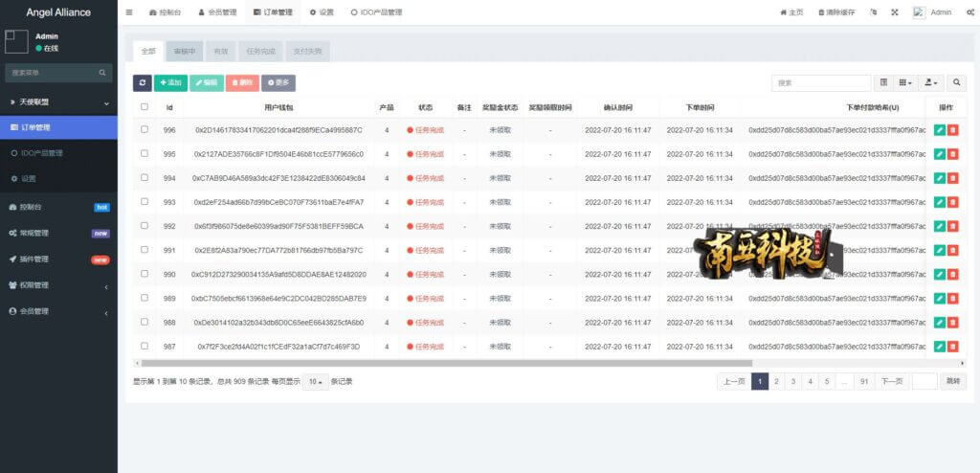The width and height of the screenshot is (980, 473).
Task: Switch to the 审核中 filter tab
Action: (x=185, y=52)
